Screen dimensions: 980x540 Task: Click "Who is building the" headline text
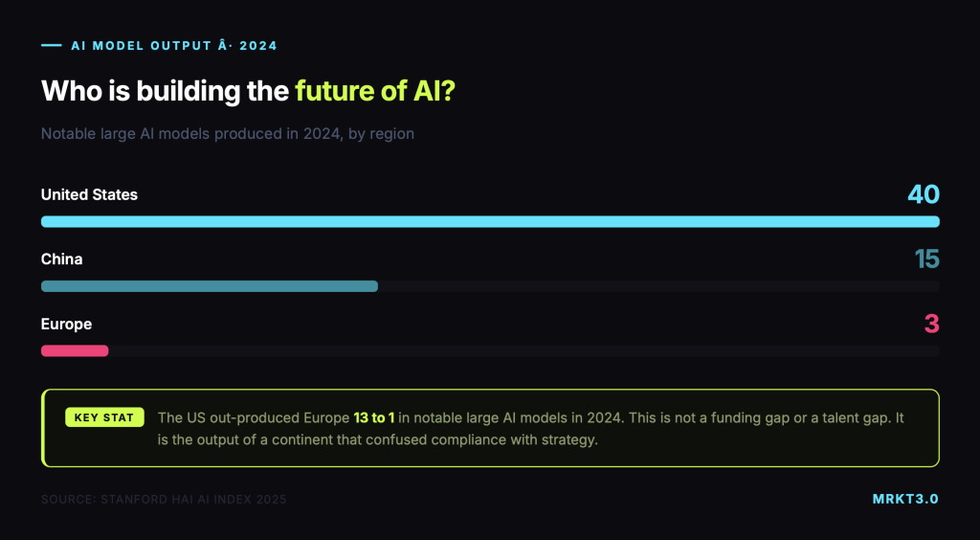165,91
